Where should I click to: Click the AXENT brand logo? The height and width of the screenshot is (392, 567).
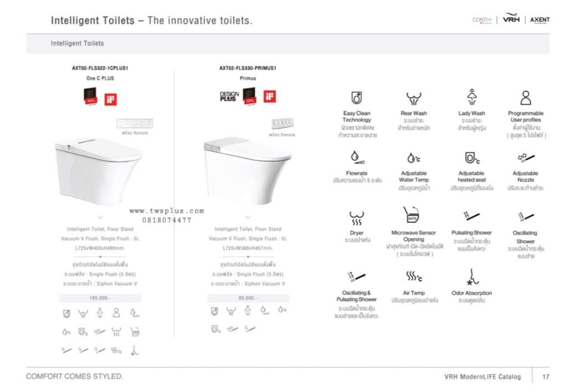540,20
